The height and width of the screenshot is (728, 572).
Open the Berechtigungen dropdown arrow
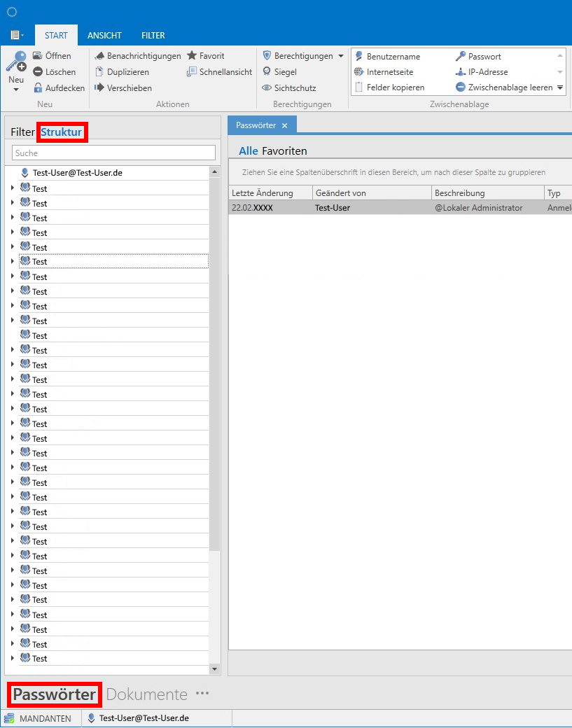341,56
